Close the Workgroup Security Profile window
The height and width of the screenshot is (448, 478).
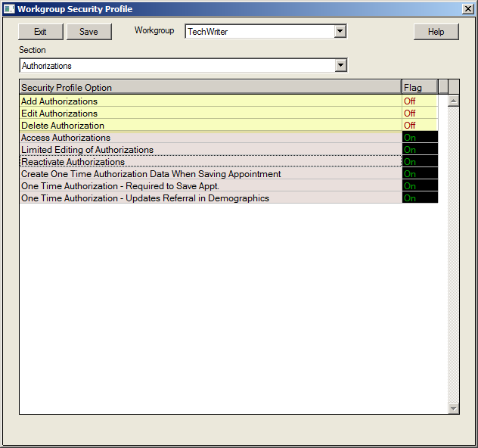click(467, 9)
